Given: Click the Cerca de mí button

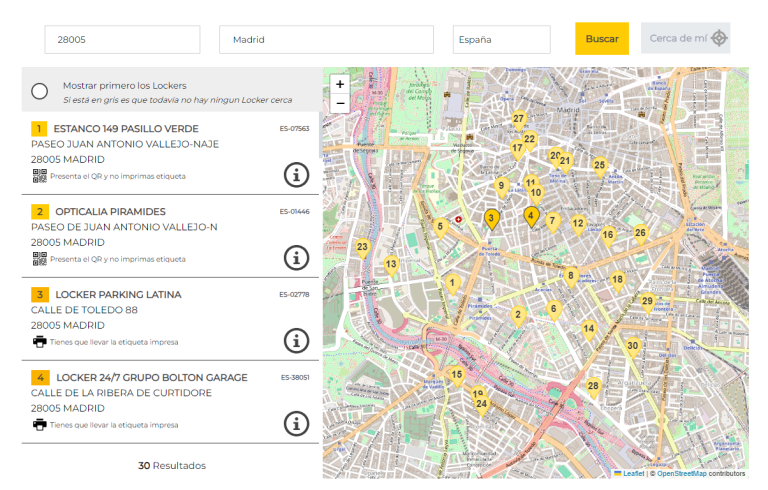Looking at the screenshot, I should click(685, 38).
